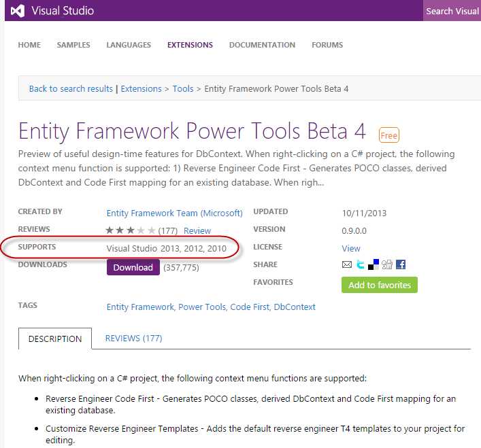Click the TAGS label

(x=28, y=305)
